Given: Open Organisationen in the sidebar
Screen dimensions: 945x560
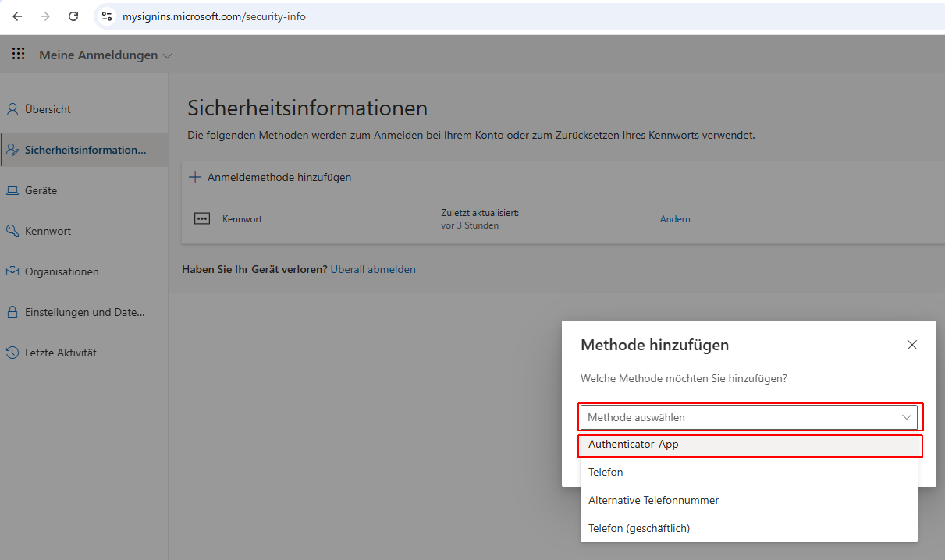Looking at the screenshot, I should [x=84, y=271].
